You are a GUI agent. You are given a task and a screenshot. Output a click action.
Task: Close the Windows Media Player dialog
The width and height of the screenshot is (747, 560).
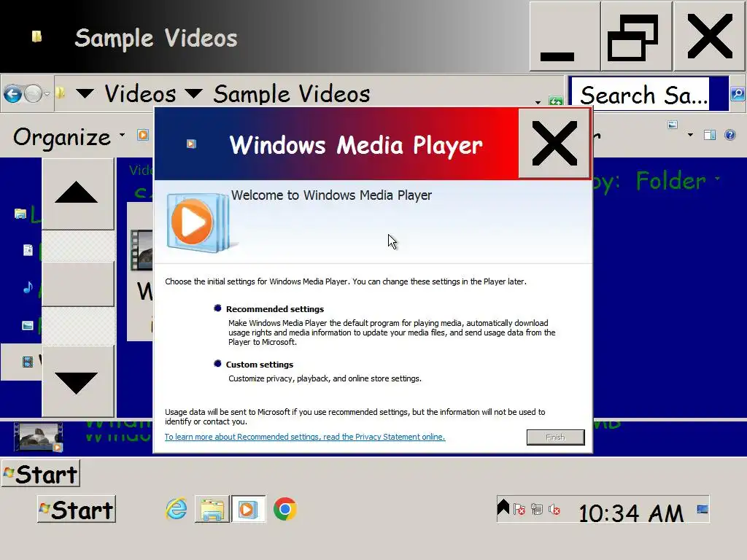point(554,144)
